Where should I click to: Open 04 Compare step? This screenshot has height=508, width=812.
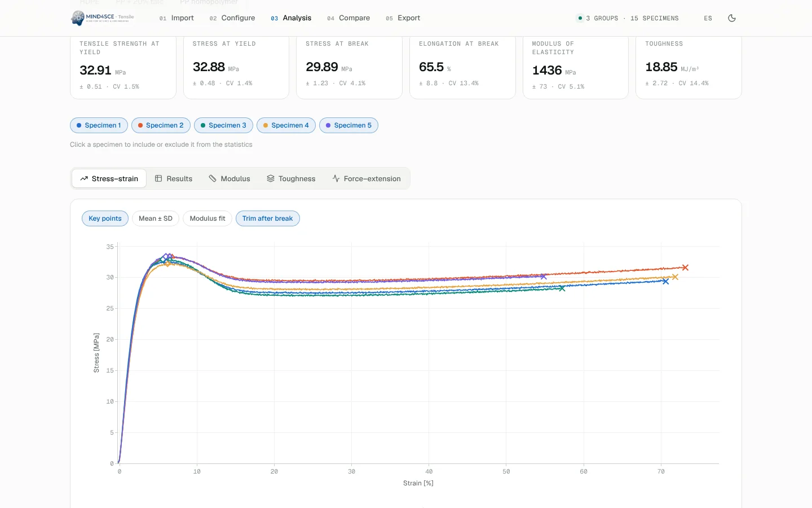coord(348,18)
